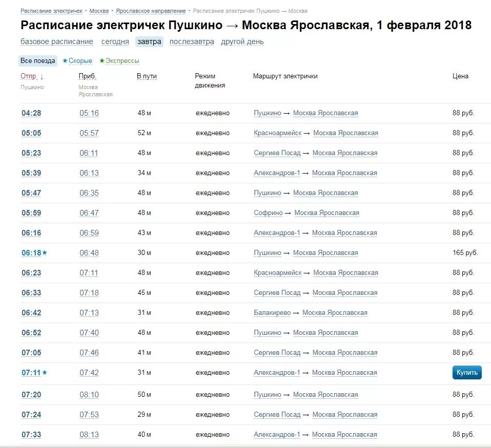Click the 50 м duration value
The height and width of the screenshot is (448, 491).
pos(145,395)
